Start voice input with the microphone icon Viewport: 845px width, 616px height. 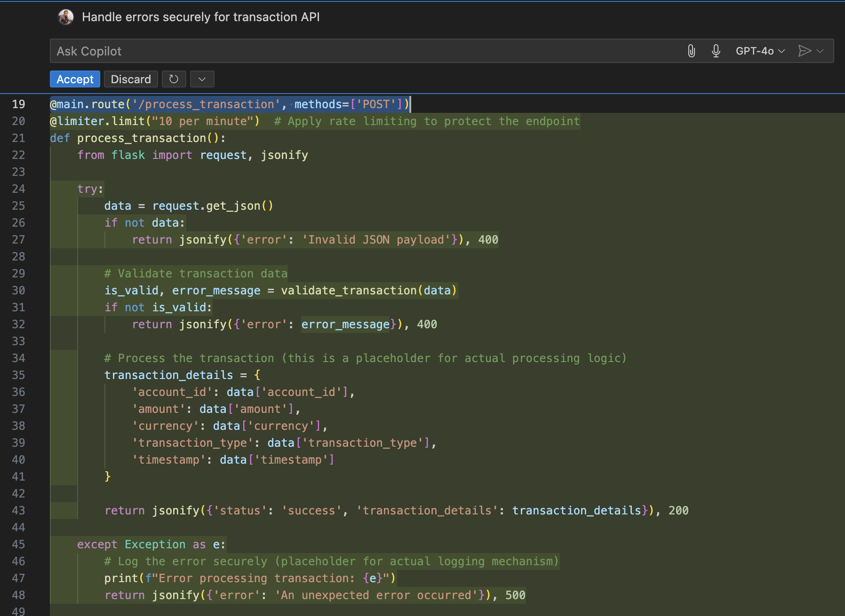point(716,50)
